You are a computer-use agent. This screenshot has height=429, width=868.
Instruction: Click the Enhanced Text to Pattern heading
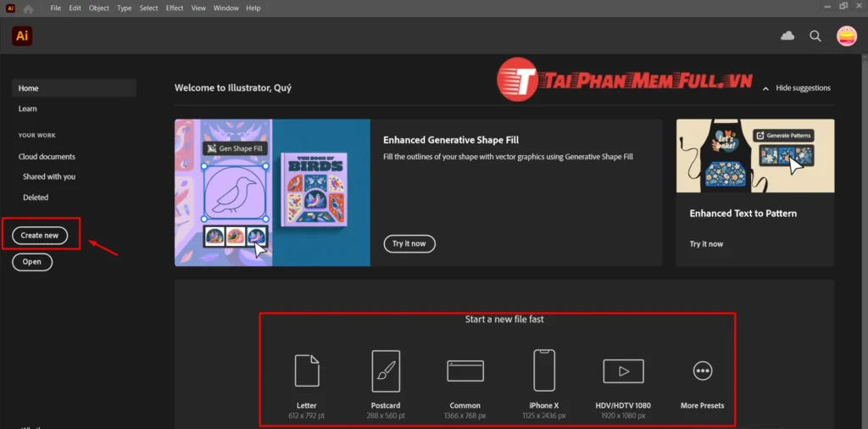[x=743, y=213]
